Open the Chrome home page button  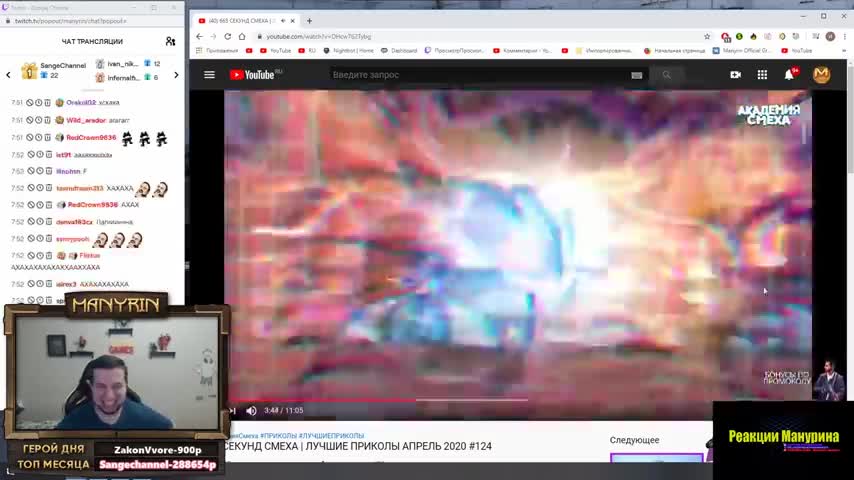(242, 37)
